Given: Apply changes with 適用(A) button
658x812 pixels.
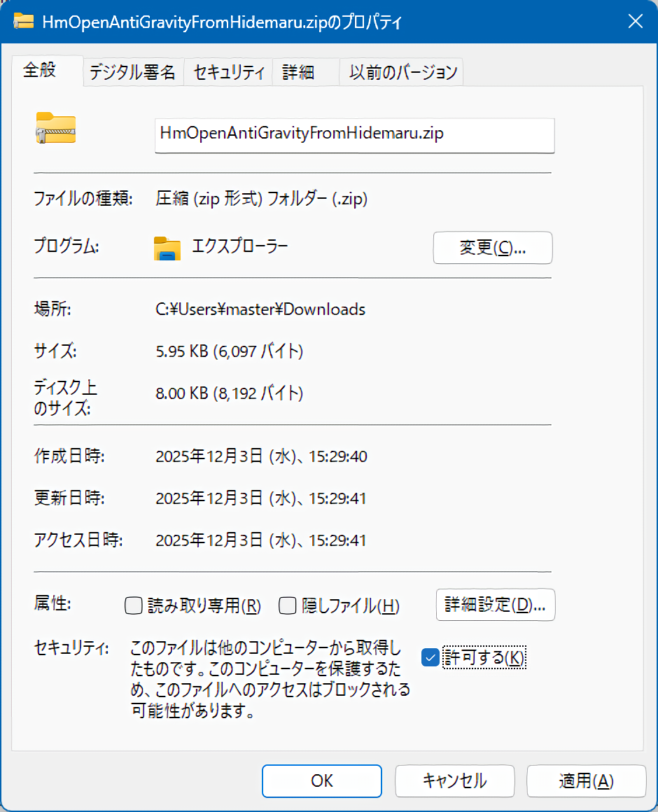Looking at the screenshot, I should pyautogui.click(x=586, y=780).
